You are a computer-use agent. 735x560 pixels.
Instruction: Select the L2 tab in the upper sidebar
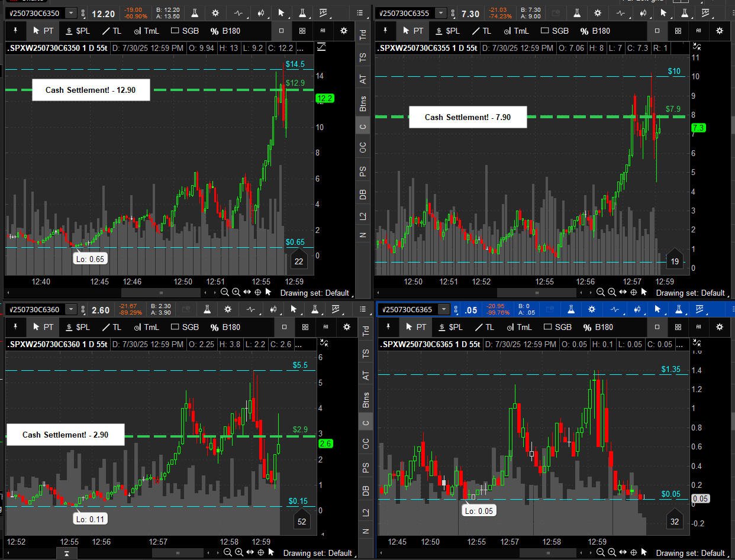point(363,216)
